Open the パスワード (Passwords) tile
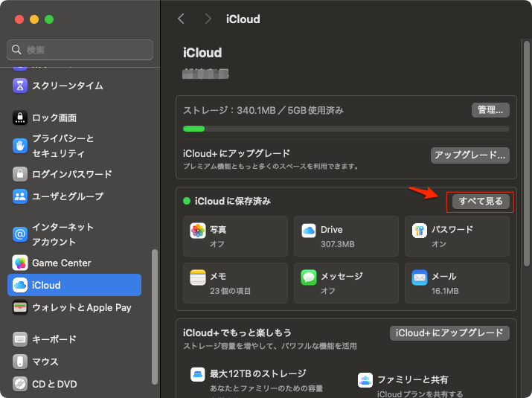This screenshot has width=532, height=398. [457, 237]
